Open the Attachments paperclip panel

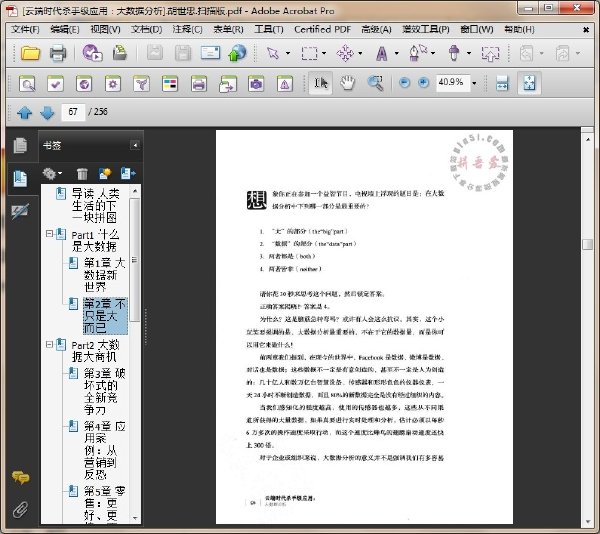(21, 509)
